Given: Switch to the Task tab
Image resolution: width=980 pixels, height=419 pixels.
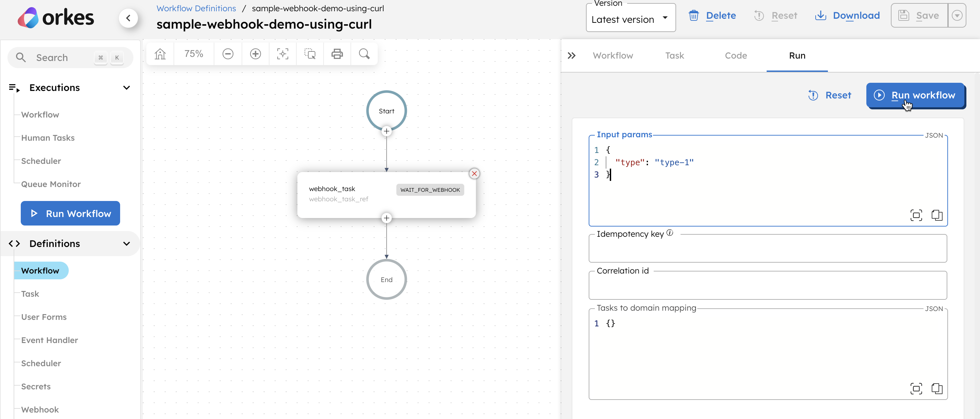Looking at the screenshot, I should (674, 56).
